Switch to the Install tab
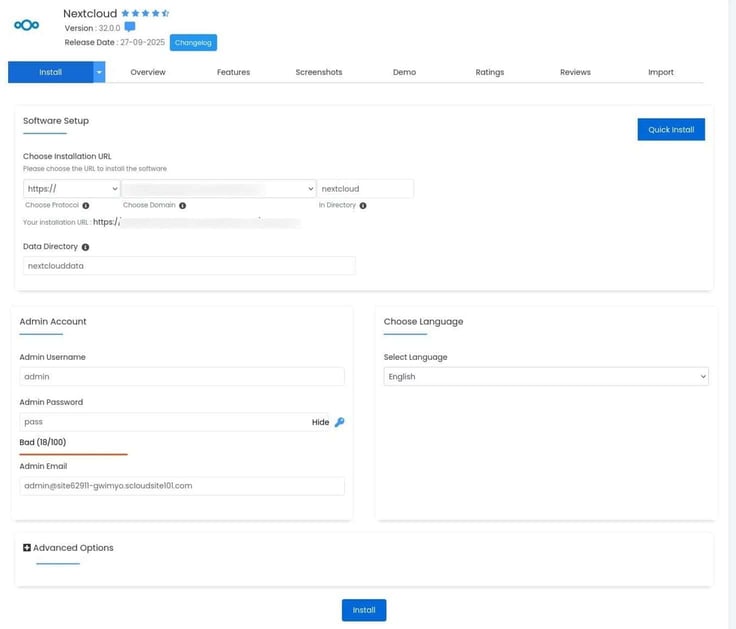The height and width of the screenshot is (629, 736). [x=50, y=72]
